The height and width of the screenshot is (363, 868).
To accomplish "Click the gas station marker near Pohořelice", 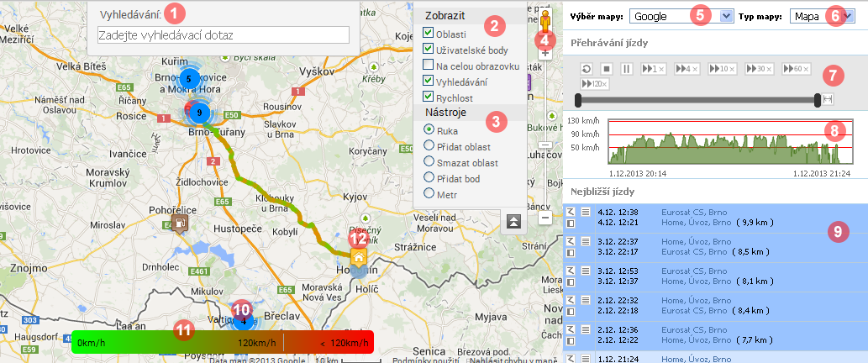I will pos(179,223).
